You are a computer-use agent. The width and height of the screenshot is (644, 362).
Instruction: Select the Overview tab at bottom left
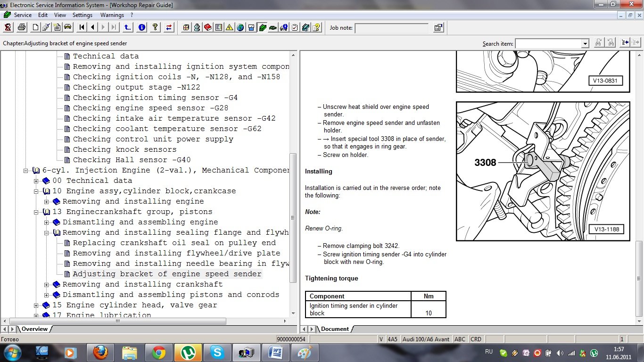pos(34,329)
